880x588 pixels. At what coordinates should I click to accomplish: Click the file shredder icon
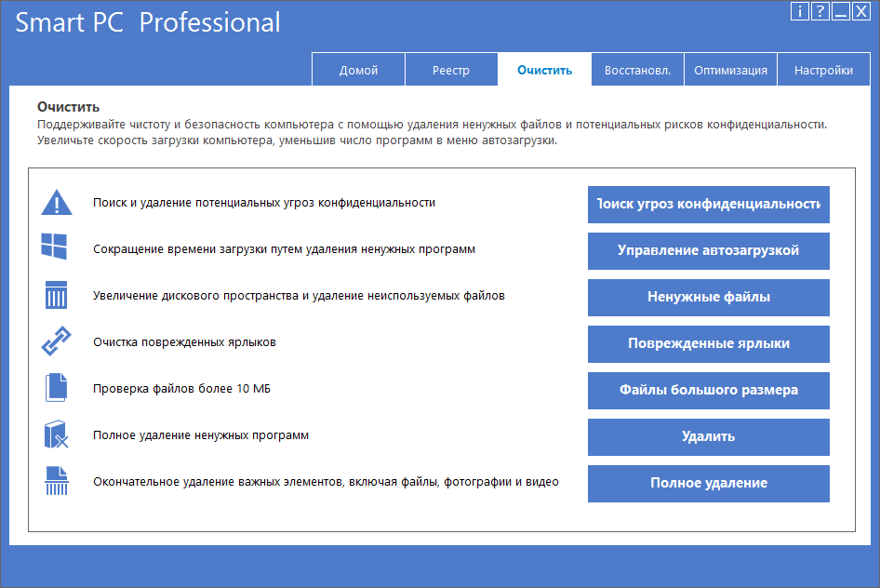pyautogui.click(x=56, y=481)
